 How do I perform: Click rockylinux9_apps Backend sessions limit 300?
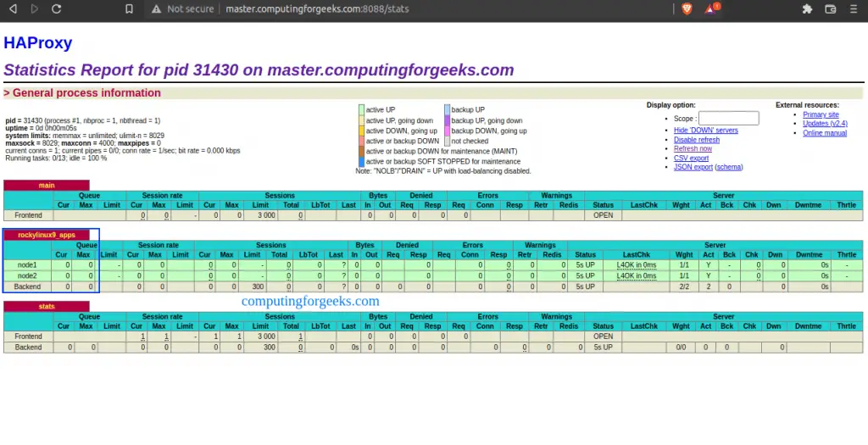pyautogui.click(x=258, y=286)
